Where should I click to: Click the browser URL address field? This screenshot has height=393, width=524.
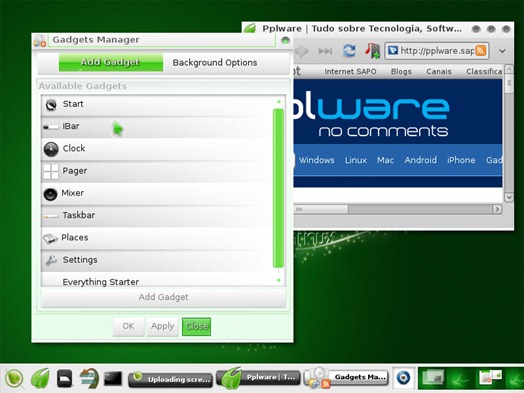click(436, 51)
